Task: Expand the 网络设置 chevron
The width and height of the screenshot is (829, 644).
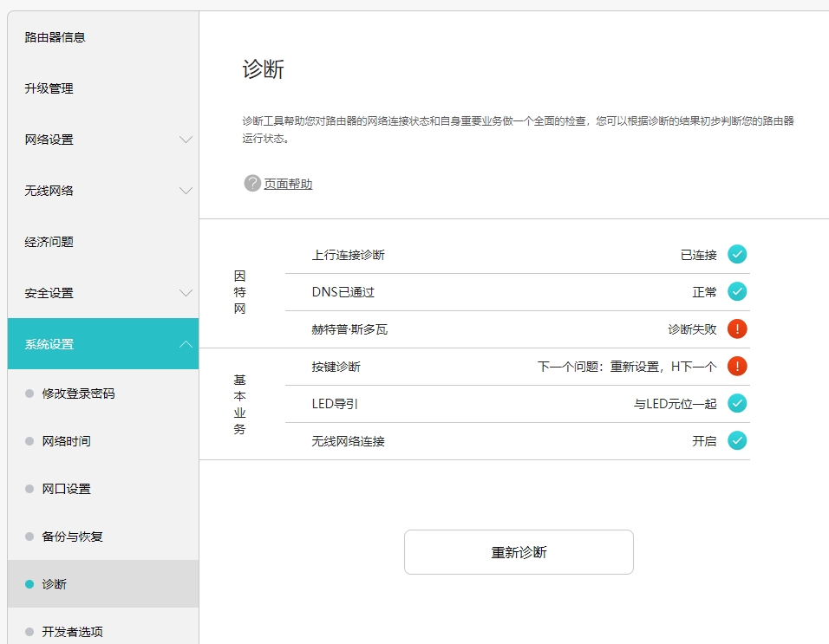Action: [x=186, y=140]
